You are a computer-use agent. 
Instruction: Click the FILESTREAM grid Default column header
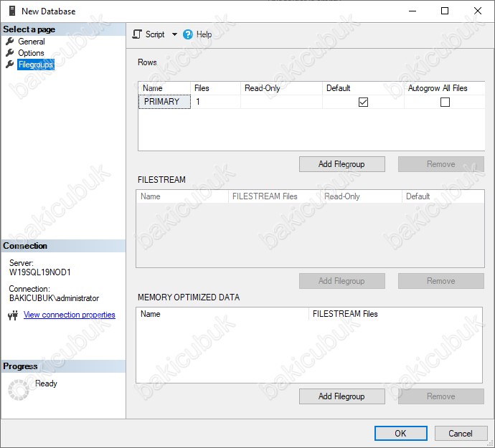443,196
